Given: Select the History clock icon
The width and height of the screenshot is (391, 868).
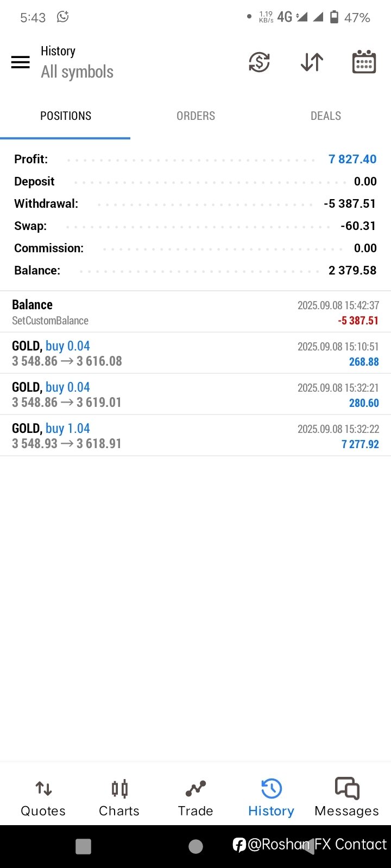Looking at the screenshot, I should tap(271, 789).
